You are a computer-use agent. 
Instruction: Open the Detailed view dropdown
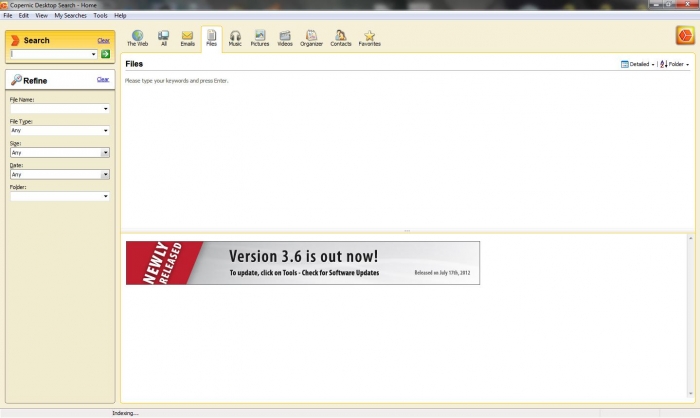(x=638, y=64)
